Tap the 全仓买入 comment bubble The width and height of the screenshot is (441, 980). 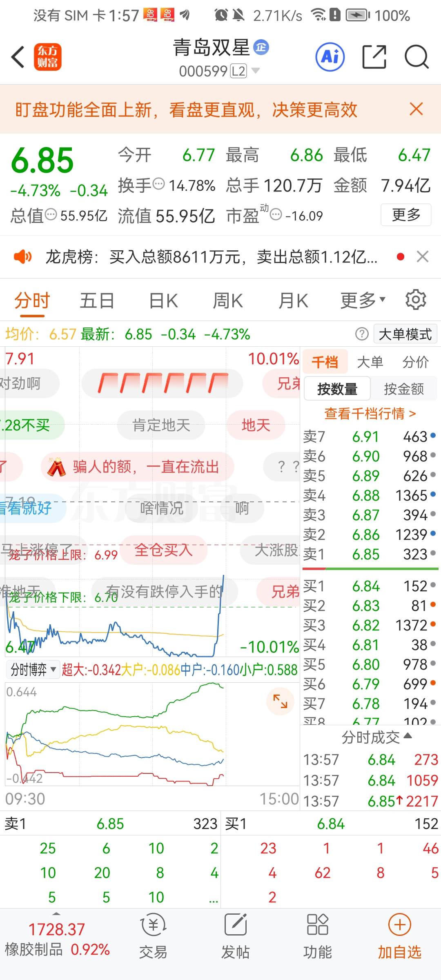click(163, 550)
